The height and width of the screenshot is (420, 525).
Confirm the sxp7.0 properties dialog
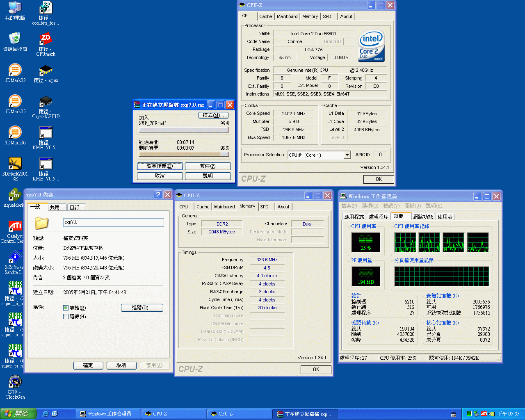[88, 365]
